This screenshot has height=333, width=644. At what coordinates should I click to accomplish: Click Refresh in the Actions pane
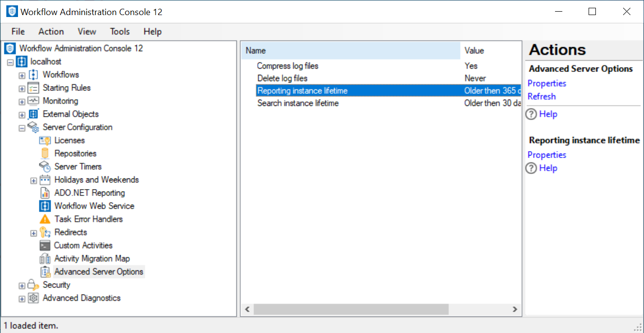541,96
